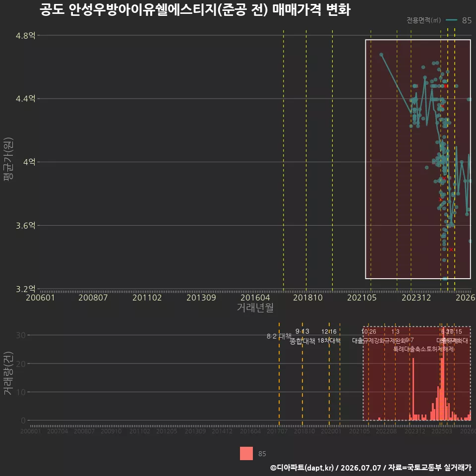This screenshot has height=476, width=476.
Task: Click the 종합대책 policy label
Action: coord(302,341)
